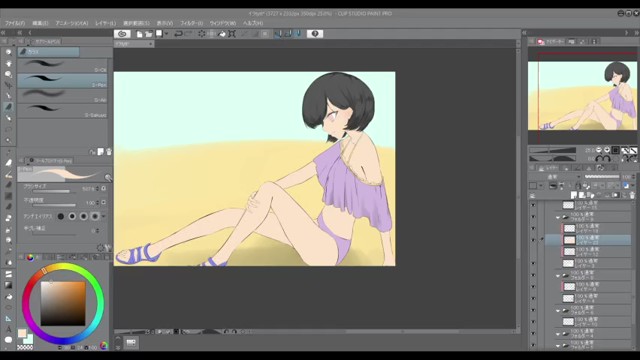Collapse the フォルダー9 layer folder
Image resolution: width=640 pixels, height=360 pixels.
(558, 217)
